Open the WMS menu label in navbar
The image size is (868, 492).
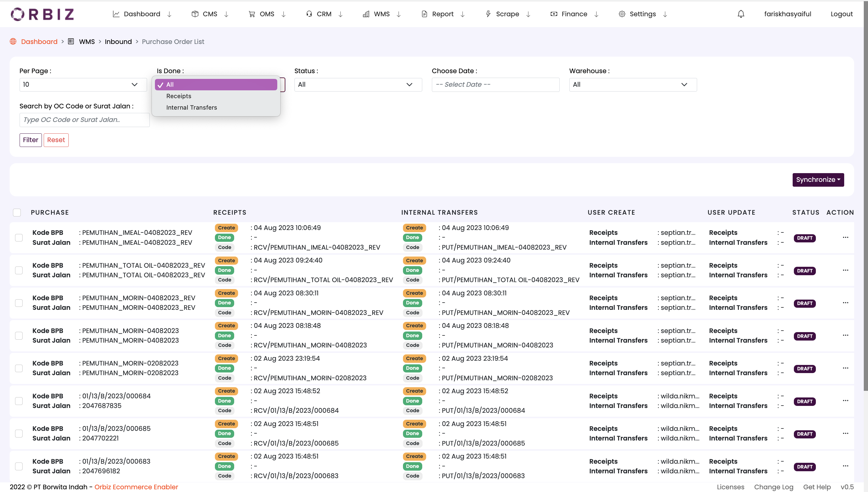(382, 14)
